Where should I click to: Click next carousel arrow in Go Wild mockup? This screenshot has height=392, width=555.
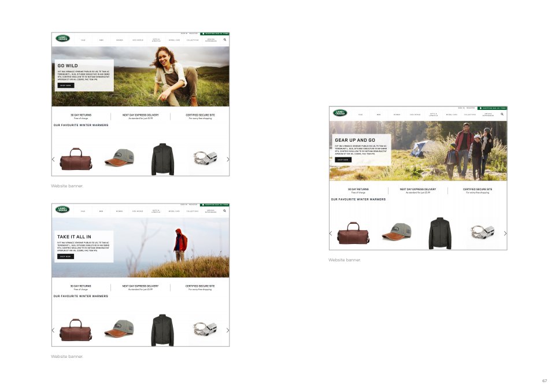[228, 160]
